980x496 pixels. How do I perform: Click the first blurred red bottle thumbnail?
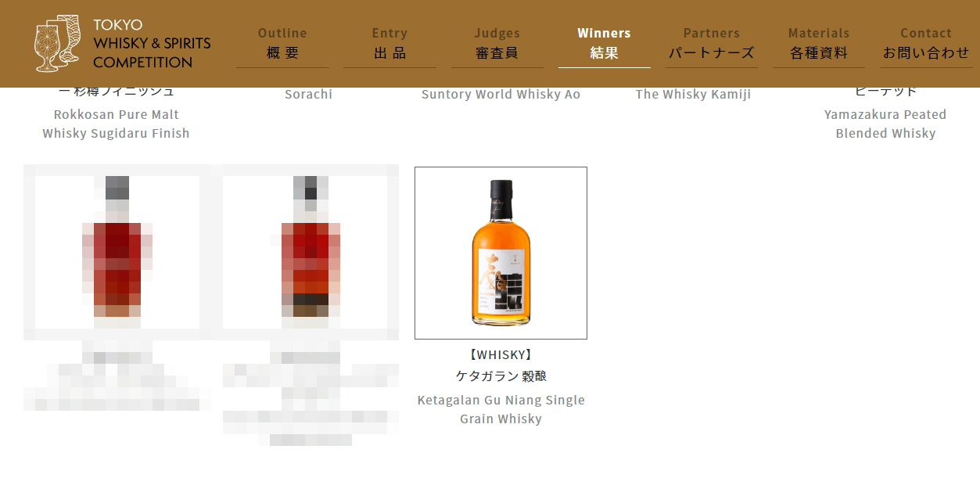117,252
